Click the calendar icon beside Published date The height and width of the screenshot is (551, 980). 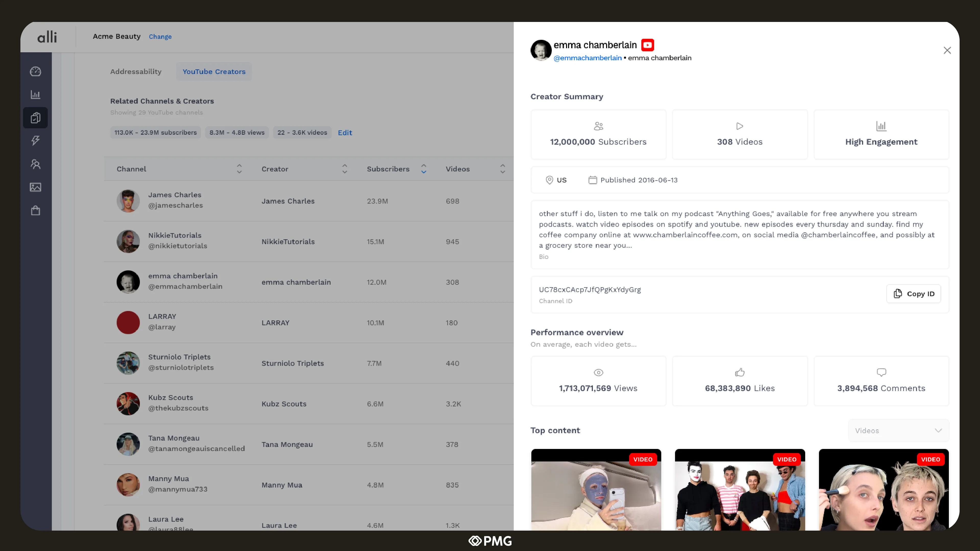click(x=593, y=180)
